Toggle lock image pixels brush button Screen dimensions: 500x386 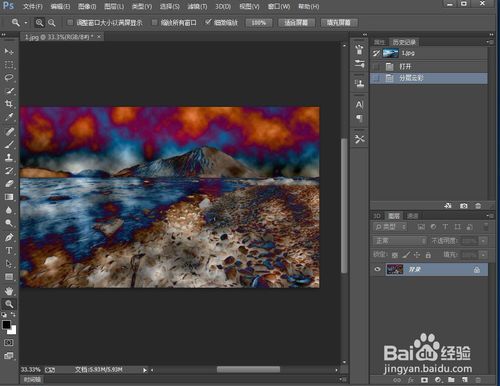click(x=406, y=255)
